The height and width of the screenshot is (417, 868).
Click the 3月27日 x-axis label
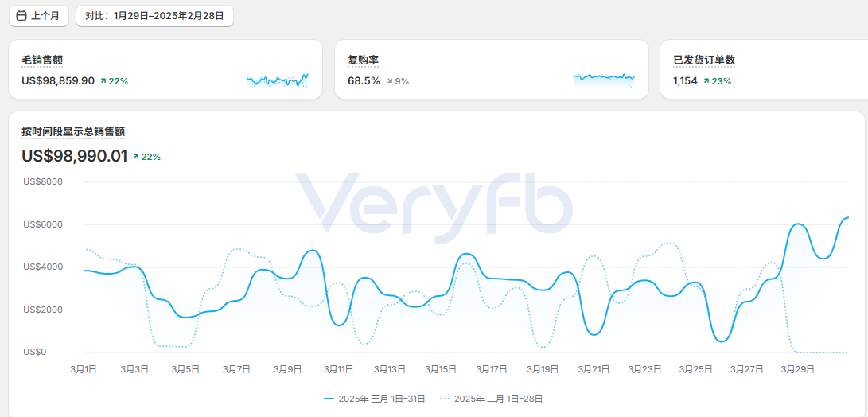[747, 368]
